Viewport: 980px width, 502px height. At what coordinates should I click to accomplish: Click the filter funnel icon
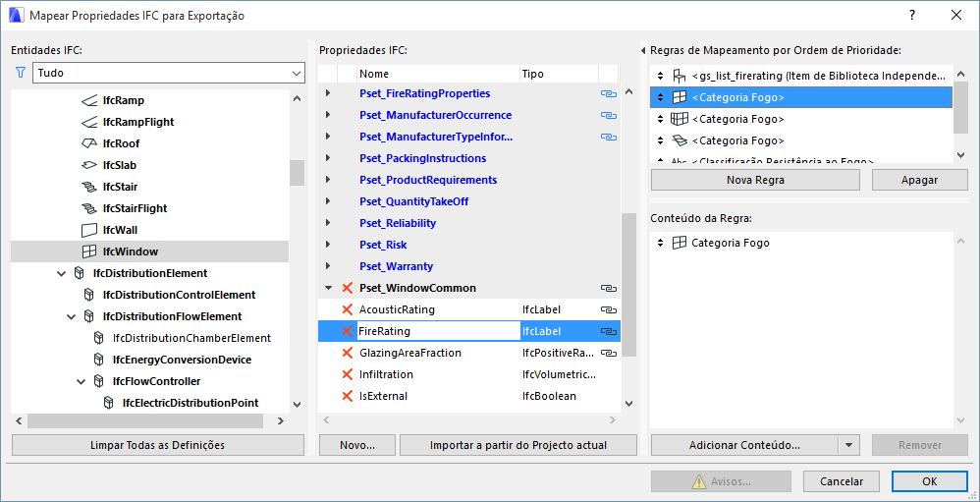pos(21,73)
